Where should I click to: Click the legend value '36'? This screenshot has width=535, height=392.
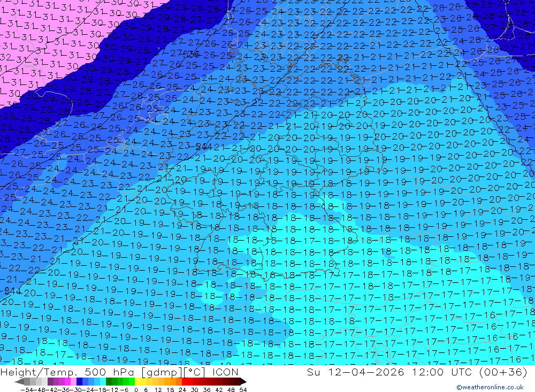tap(207, 390)
